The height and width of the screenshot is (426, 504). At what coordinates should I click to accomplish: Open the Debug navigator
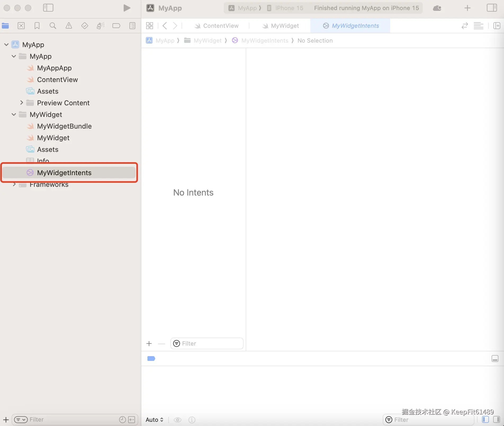click(x=101, y=26)
